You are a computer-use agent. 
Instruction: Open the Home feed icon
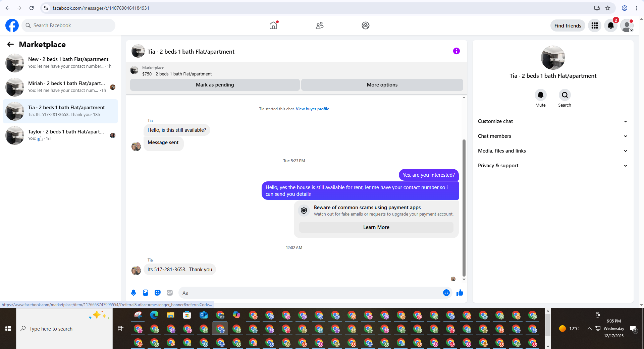coord(273,25)
